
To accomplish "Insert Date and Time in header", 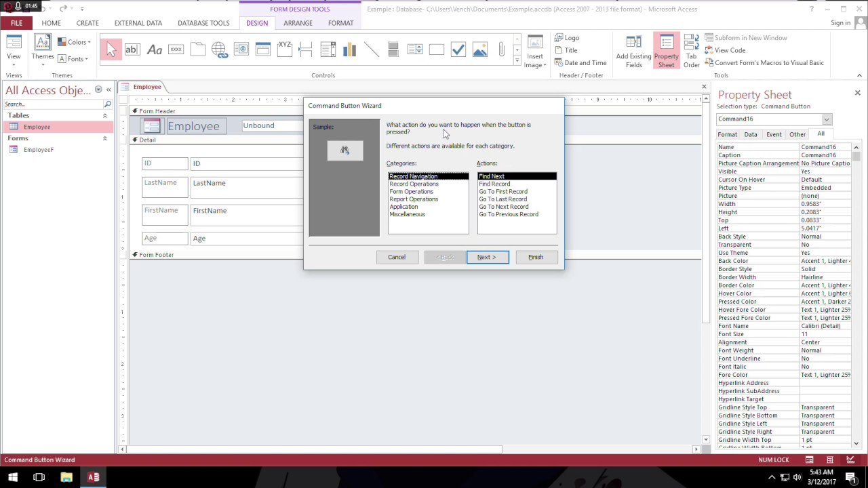I will pyautogui.click(x=580, y=62).
